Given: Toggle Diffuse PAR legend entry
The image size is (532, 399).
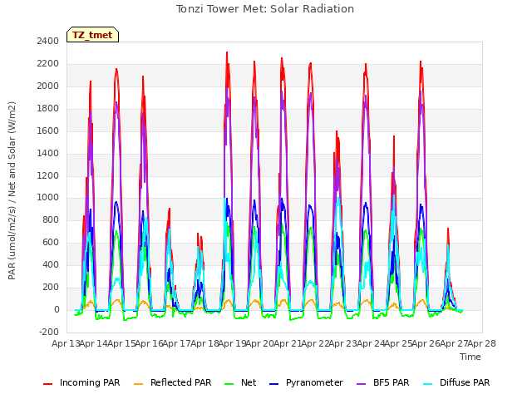Looking at the screenshot, I should click(x=456, y=382).
